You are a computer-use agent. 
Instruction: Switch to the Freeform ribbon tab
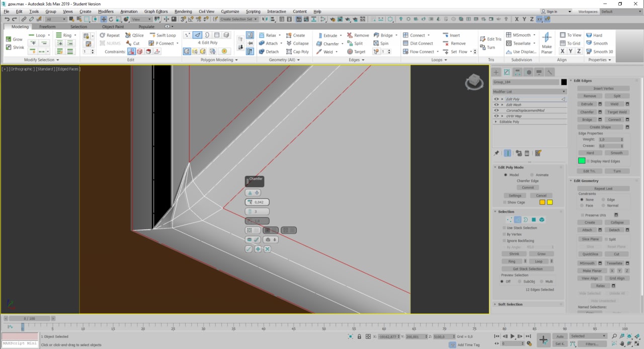pos(47,27)
